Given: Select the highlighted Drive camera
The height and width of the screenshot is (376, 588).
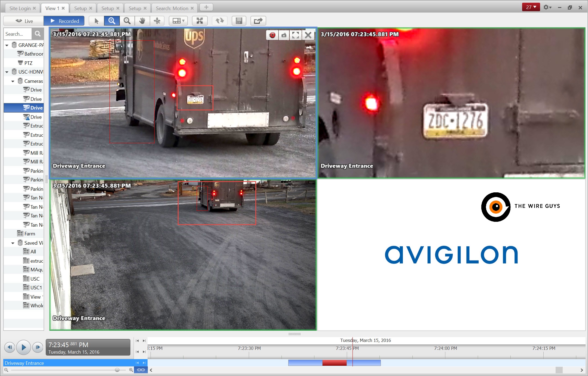Looking at the screenshot, I should pos(24,108).
